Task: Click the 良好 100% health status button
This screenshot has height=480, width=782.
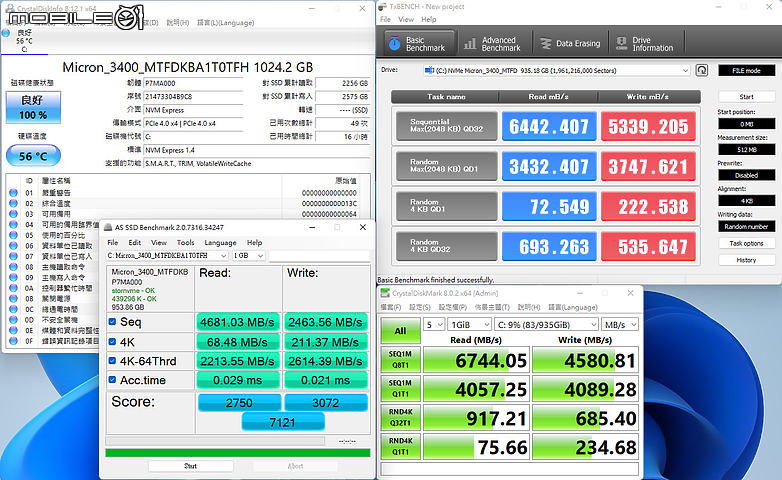Action: pos(33,107)
